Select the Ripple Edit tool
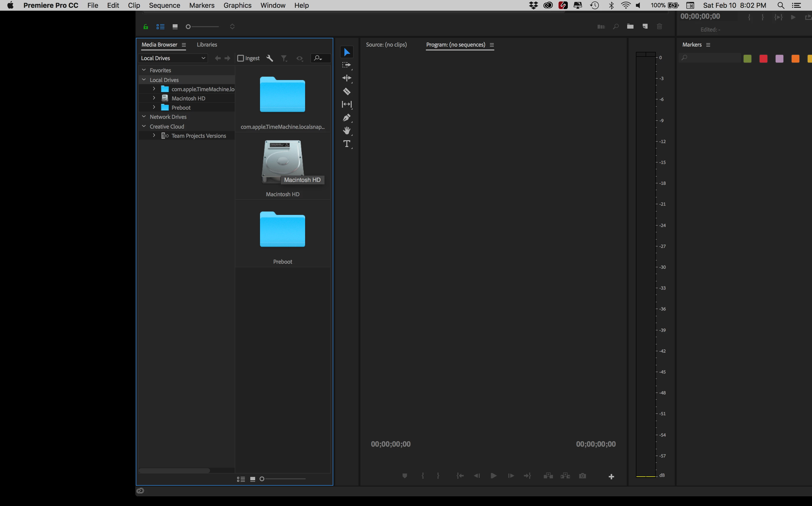 coord(347,78)
